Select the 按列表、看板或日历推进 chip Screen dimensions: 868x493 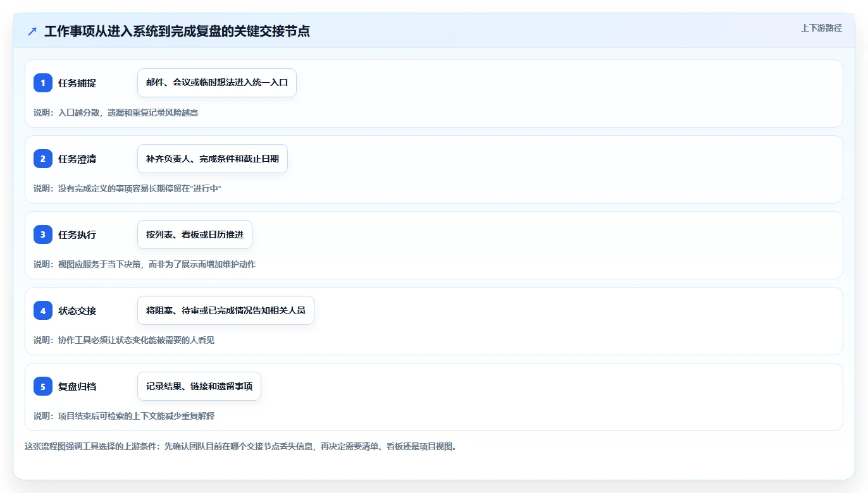tap(195, 234)
